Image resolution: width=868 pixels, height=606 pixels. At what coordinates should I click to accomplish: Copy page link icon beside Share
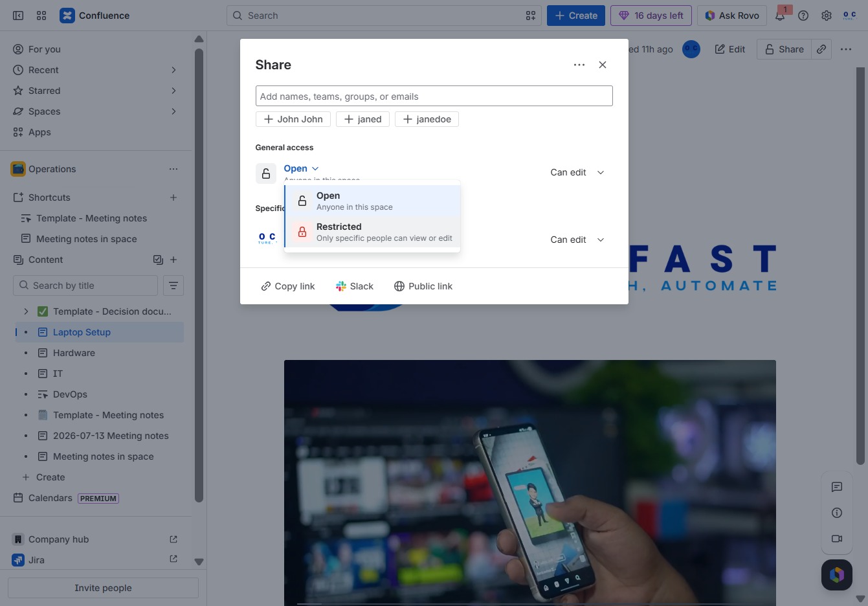(x=821, y=49)
